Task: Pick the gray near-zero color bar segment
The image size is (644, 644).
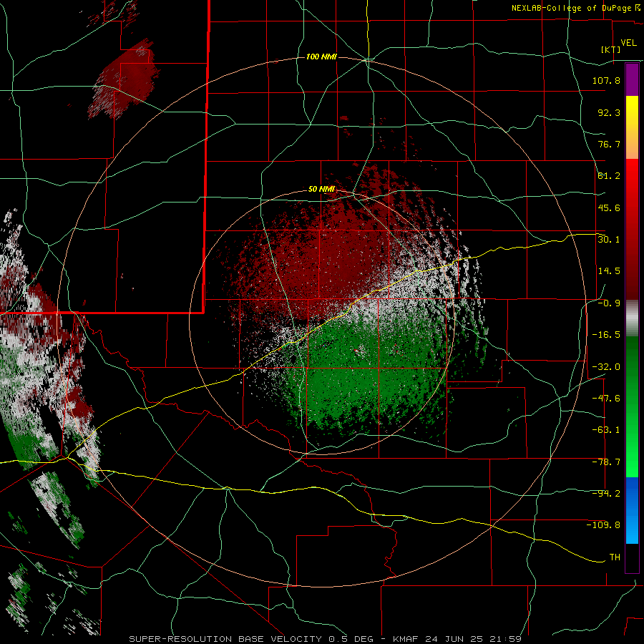Action: click(x=632, y=318)
